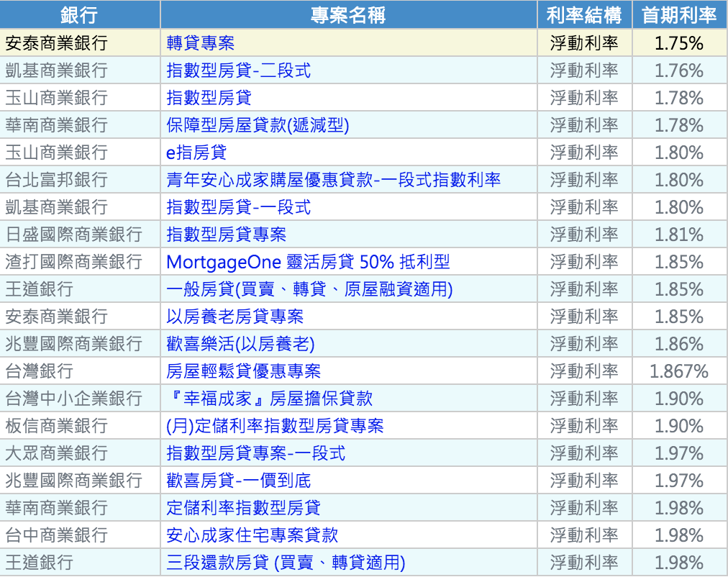
Task: Open 歡喜房貸-一價到底 link
Action: pyautogui.click(x=238, y=481)
